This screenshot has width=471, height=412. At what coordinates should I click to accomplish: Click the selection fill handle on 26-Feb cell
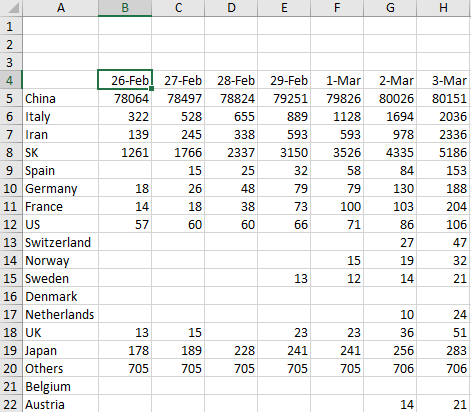tap(151, 89)
